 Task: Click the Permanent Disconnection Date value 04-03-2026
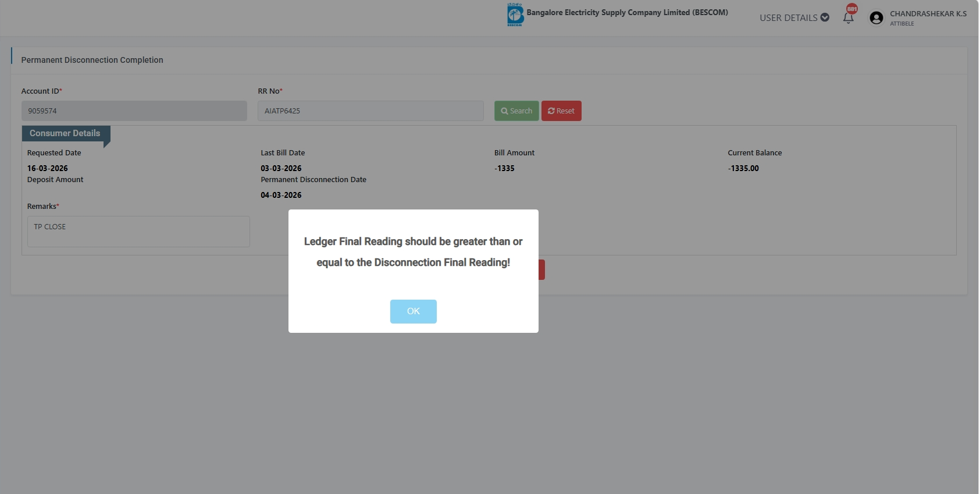(x=281, y=195)
